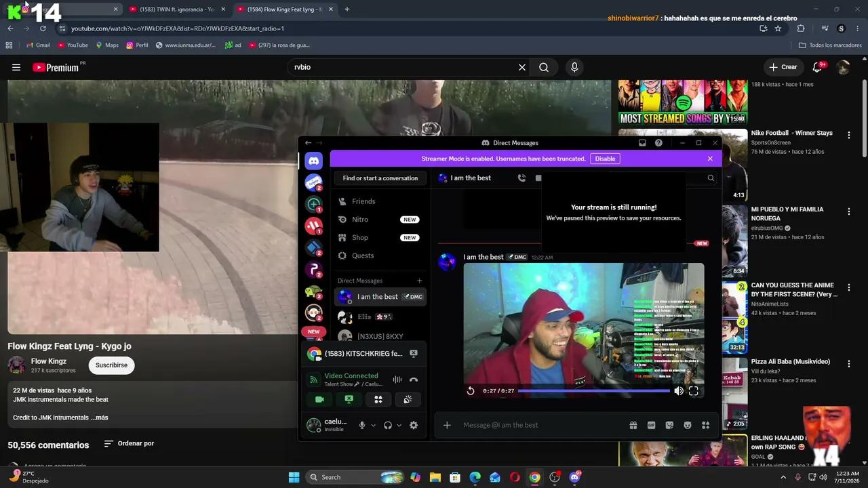Open the Nitro page

pos(380,220)
